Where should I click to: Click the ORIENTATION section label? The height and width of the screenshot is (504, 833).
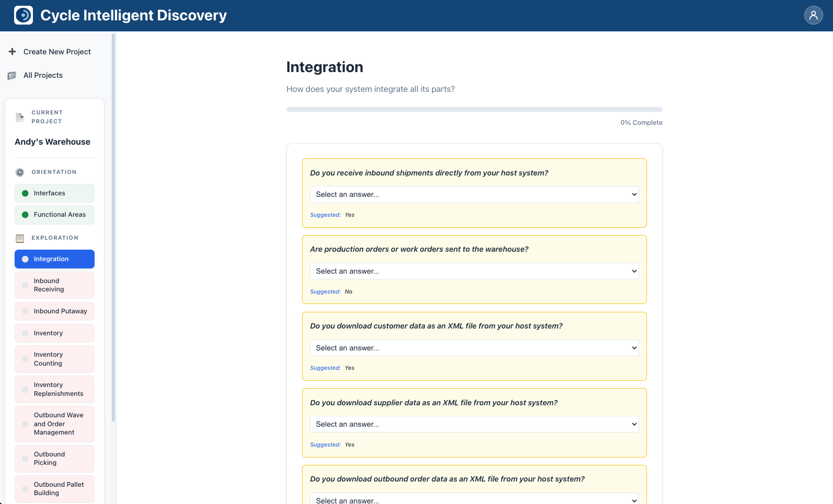click(x=54, y=172)
